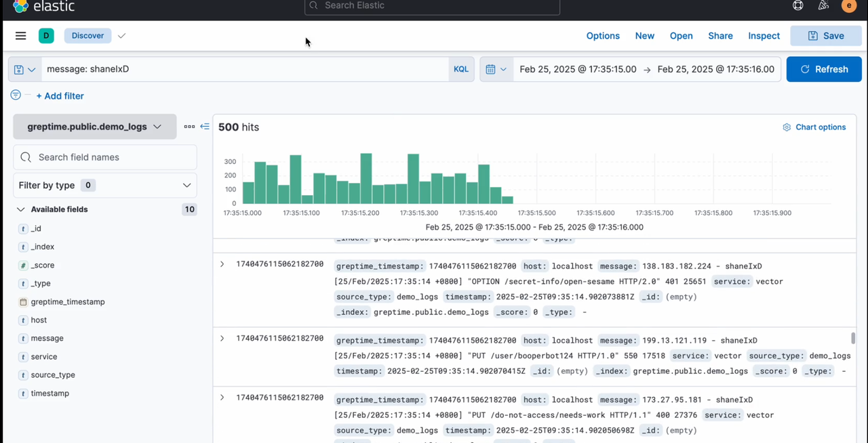The height and width of the screenshot is (443, 868).
Task: Expand the first document row details
Action: tap(222, 264)
